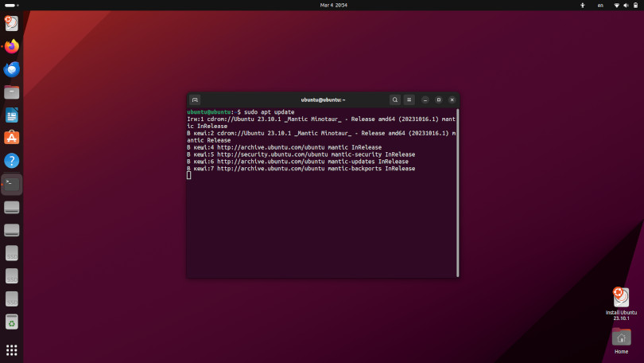644x363 pixels.
Task: Show Applications grid button
Action: pos(11,350)
